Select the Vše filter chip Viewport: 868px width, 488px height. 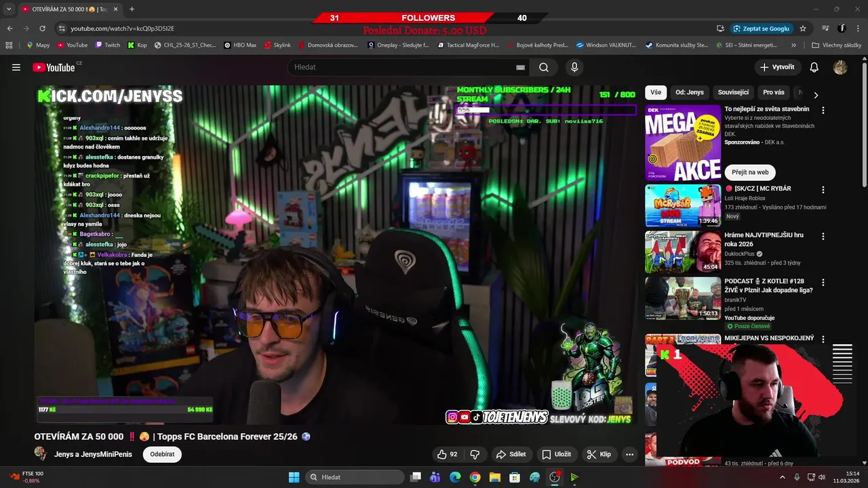(x=656, y=92)
